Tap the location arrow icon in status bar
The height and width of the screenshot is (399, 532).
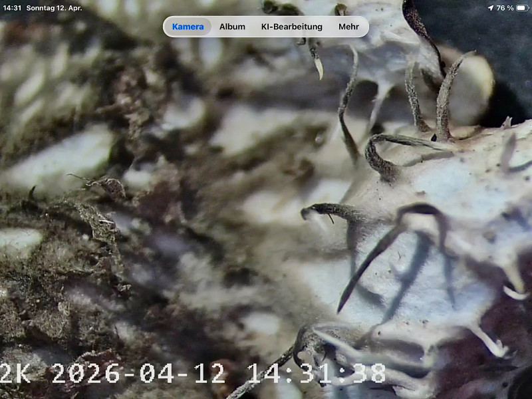pyautogui.click(x=491, y=8)
